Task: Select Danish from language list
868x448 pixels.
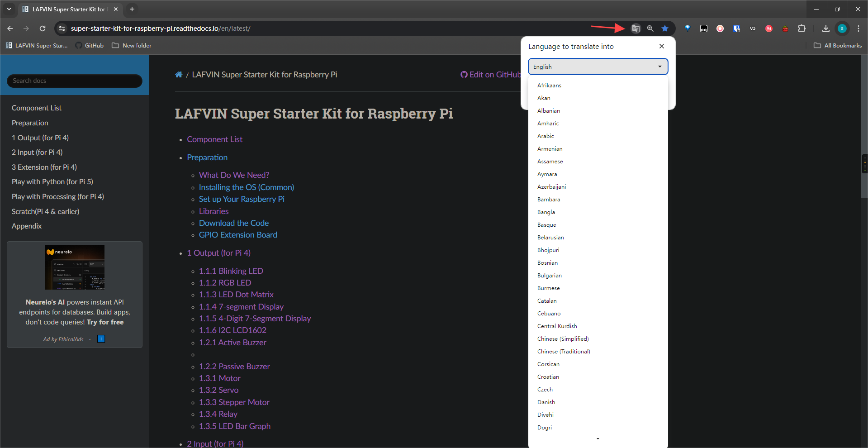Action: pyautogui.click(x=546, y=402)
